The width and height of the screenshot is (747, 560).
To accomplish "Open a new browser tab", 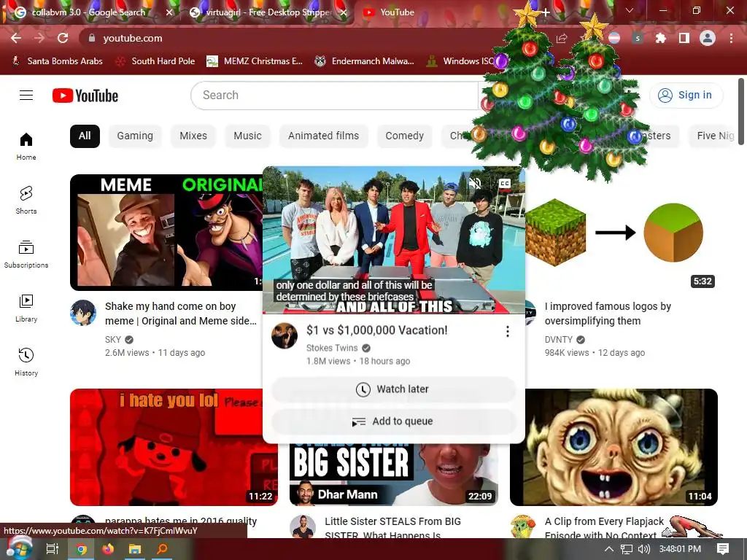I will [x=546, y=12].
